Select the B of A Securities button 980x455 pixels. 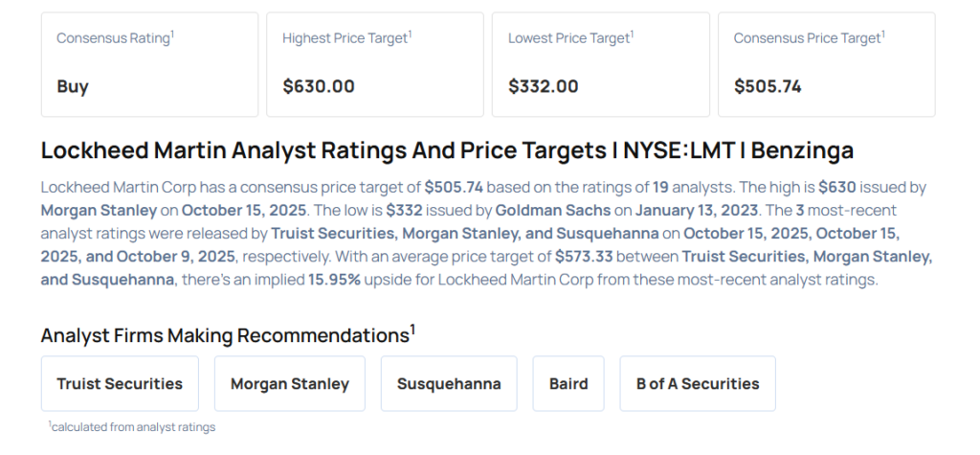(x=697, y=383)
